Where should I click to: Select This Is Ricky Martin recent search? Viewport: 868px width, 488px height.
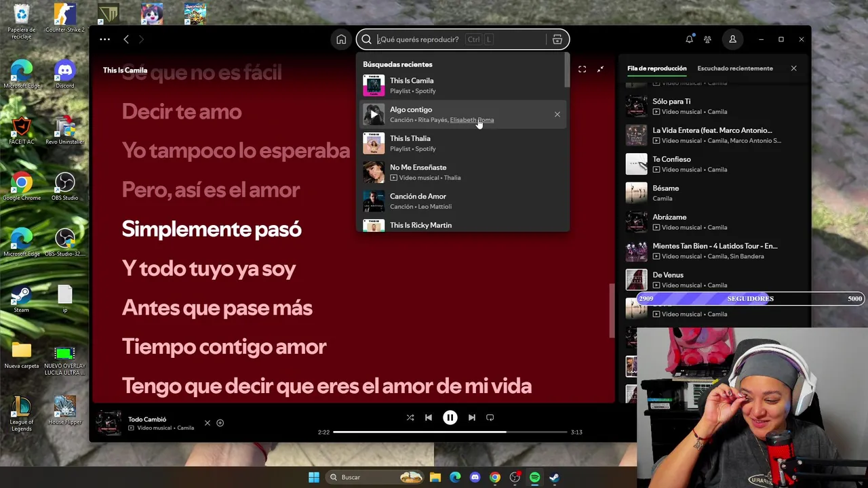[463, 224]
